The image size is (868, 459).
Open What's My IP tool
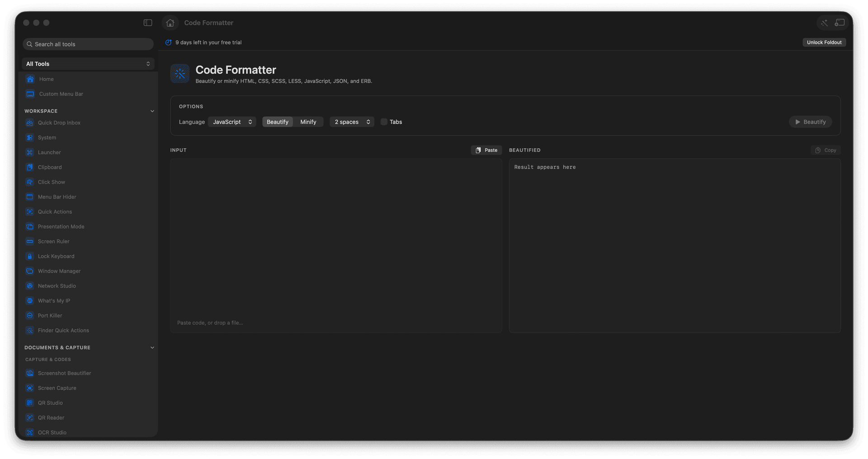pyautogui.click(x=88, y=301)
